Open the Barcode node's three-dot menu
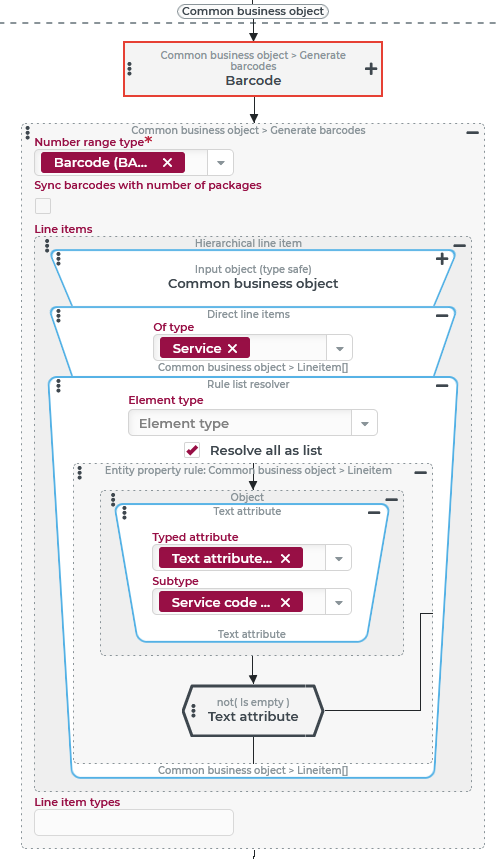Image resolution: width=501 pixels, height=859 pixels. [130, 68]
